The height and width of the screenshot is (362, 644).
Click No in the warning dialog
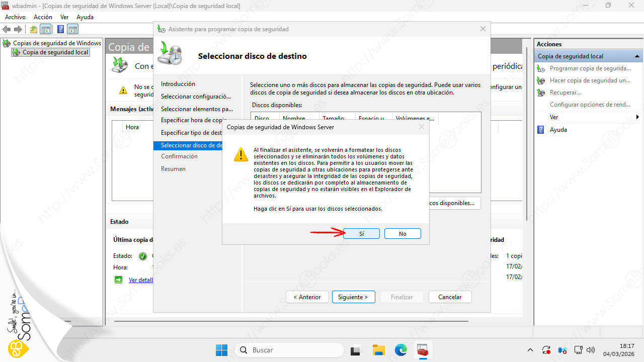pyautogui.click(x=403, y=234)
